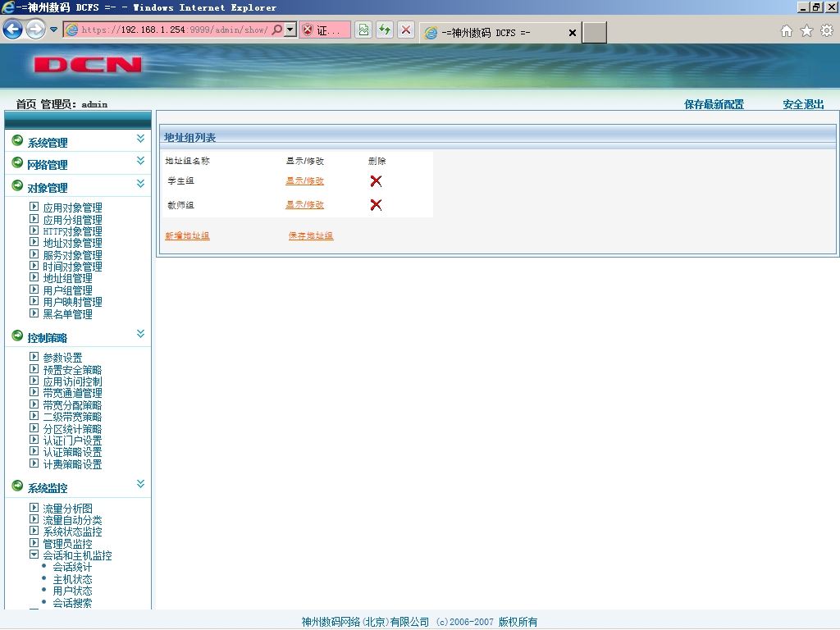840x630 pixels.
Task: Collapse the 控制策略 section chevron
Action: (x=140, y=334)
